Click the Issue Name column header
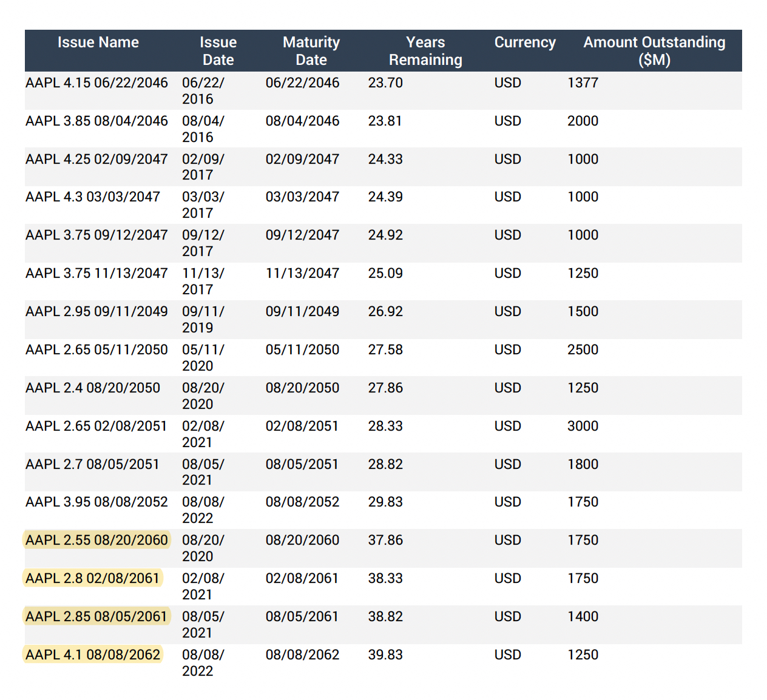Screen dimensions: 767x700 point(98,42)
